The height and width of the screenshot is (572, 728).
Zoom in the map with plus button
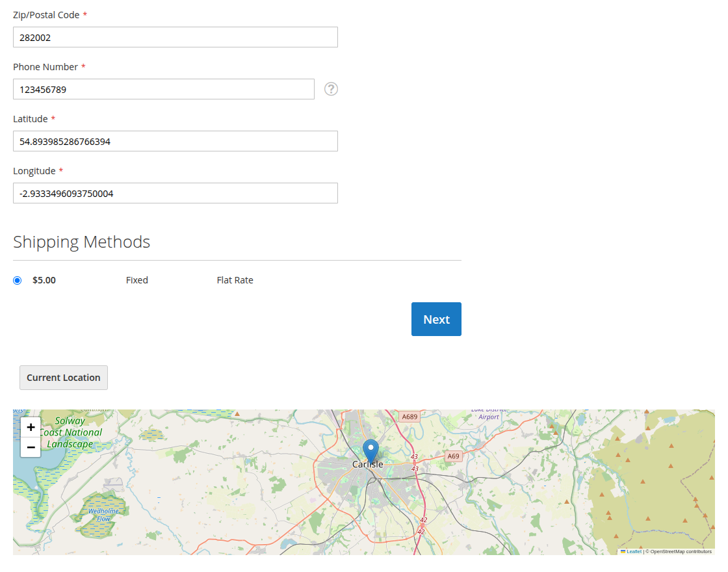(x=31, y=427)
